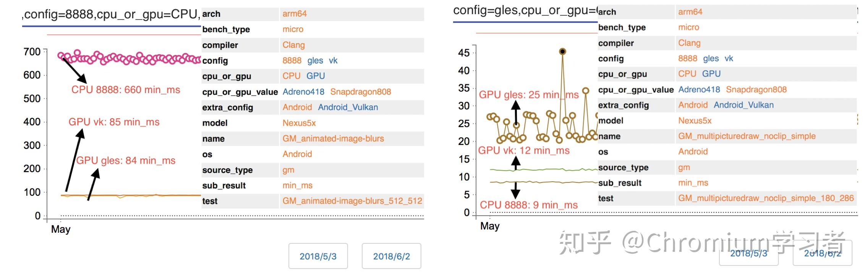Click the 2018/5/3 date button under left chart
868x277 pixels.
click(318, 256)
